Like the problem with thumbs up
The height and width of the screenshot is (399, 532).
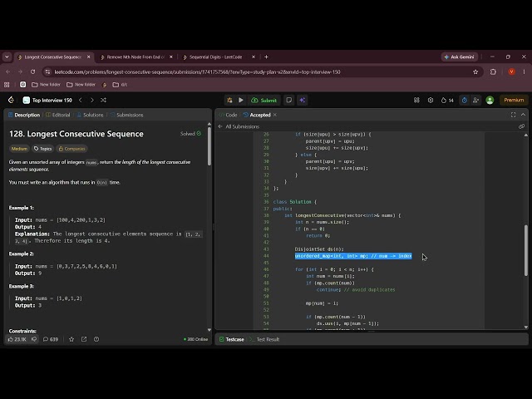click(x=17, y=339)
